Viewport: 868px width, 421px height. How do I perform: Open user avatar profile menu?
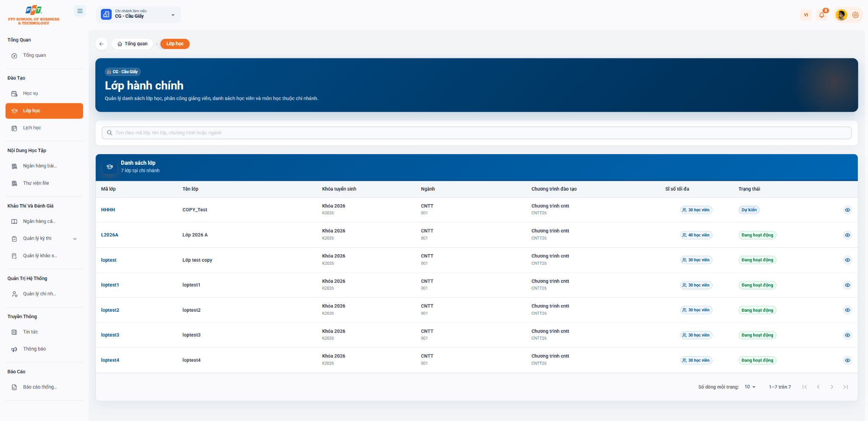pyautogui.click(x=841, y=15)
